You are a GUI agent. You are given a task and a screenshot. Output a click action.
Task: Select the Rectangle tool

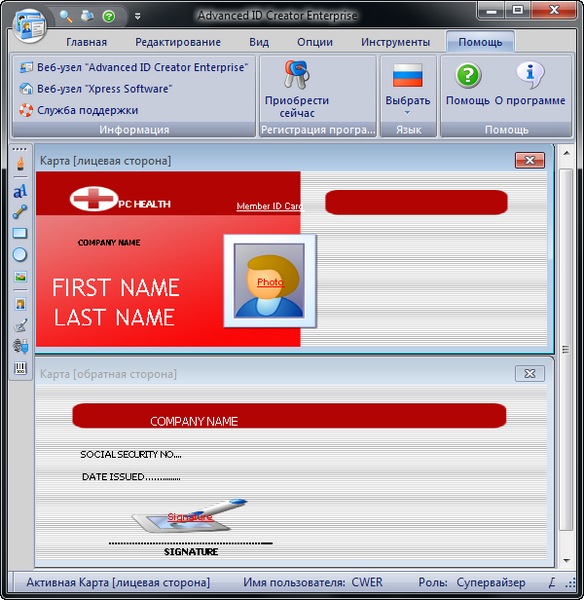(20, 233)
